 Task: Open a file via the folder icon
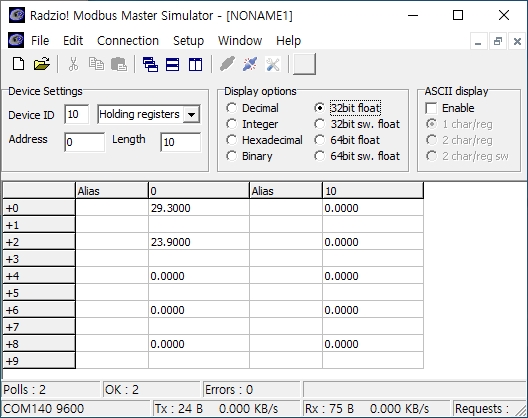click(x=42, y=64)
